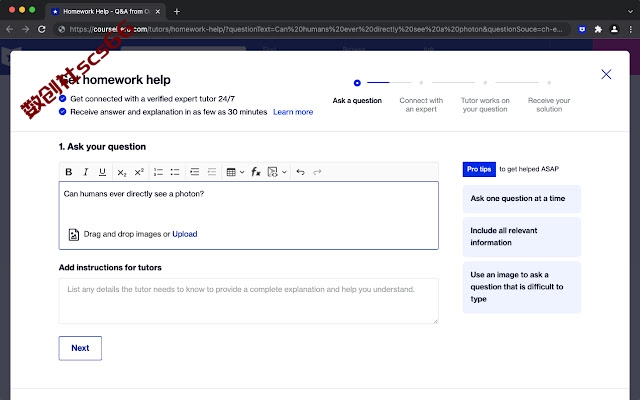Reload the page
Viewport: 640px width, 400px height.
coord(42,29)
